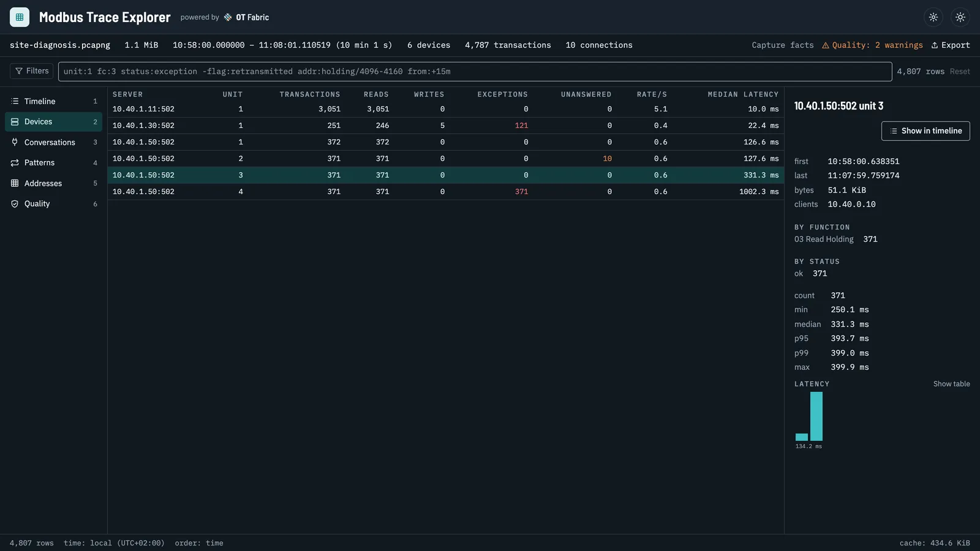Viewport: 980px width, 551px height.
Task: Click the 10 connections summary text
Action: click(x=599, y=45)
